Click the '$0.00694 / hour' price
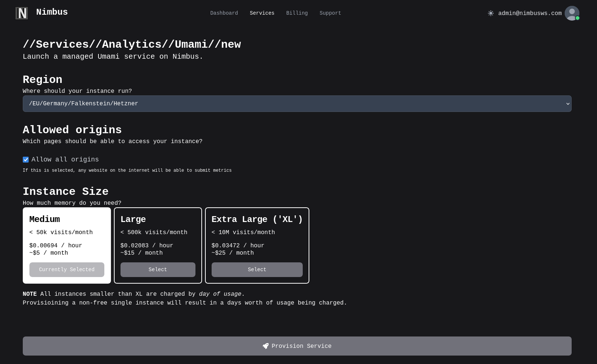597x364 pixels. point(56,246)
